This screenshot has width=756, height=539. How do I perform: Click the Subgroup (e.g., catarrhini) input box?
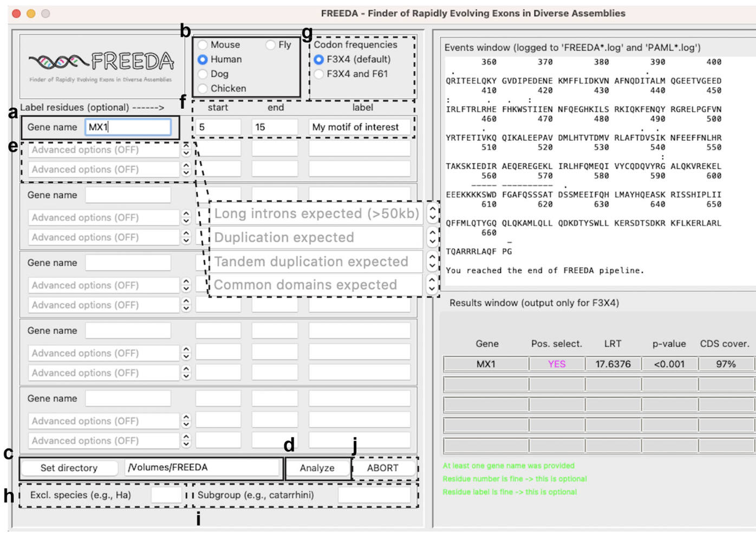(x=374, y=495)
